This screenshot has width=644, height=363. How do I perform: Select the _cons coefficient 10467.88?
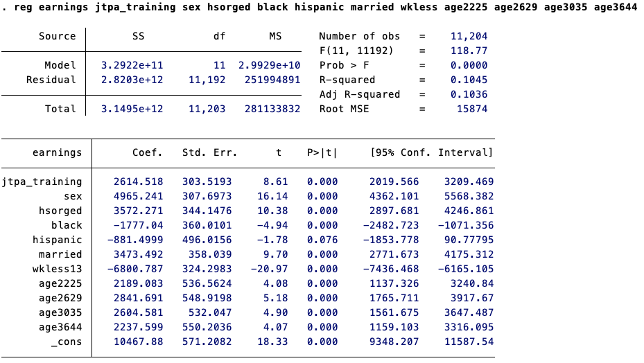click(x=139, y=342)
